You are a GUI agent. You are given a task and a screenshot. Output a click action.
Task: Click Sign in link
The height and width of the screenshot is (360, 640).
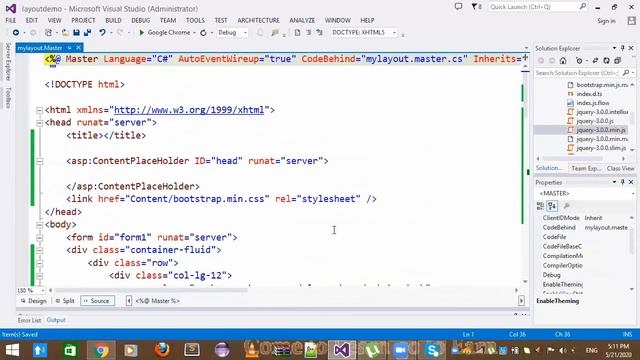[x=606, y=21]
